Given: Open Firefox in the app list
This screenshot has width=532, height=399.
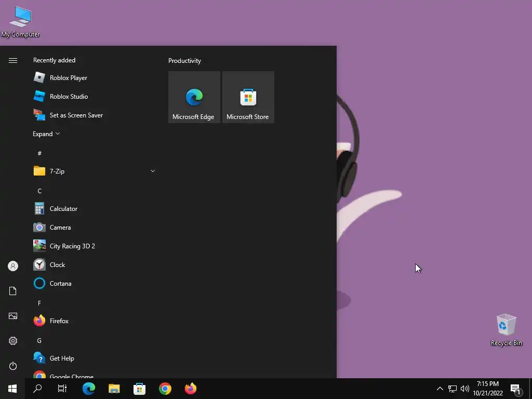Looking at the screenshot, I should [95, 321].
